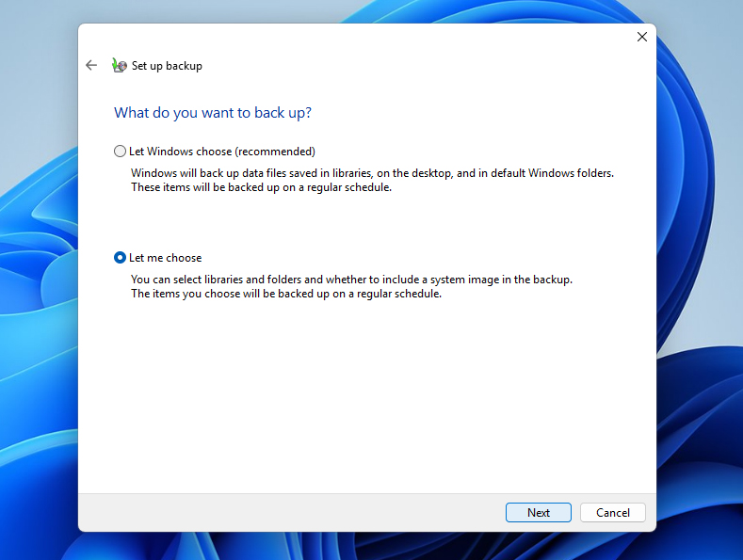Click text 'Windows will back up data files saved in libraries'
The image size is (743, 560).
point(252,173)
